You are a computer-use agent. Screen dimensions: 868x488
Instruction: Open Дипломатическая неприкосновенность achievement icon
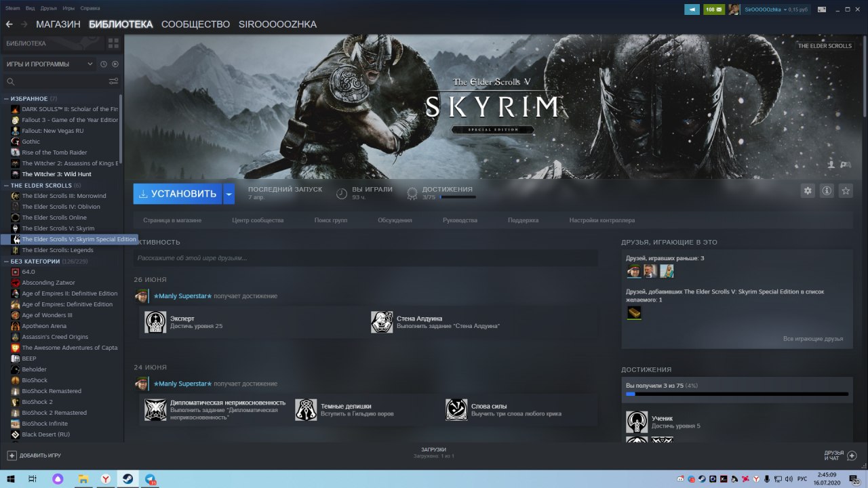click(155, 409)
